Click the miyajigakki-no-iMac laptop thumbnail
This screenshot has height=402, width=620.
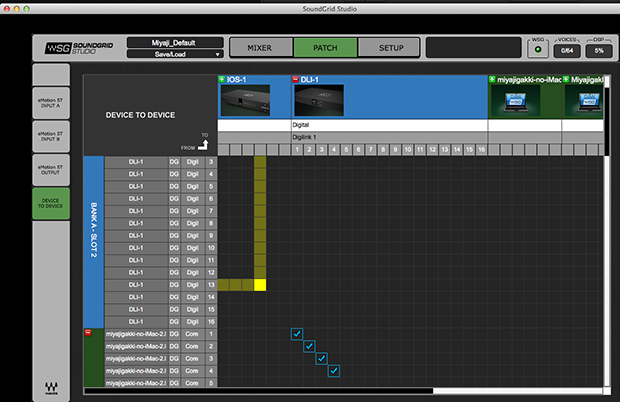click(x=516, y=100)
